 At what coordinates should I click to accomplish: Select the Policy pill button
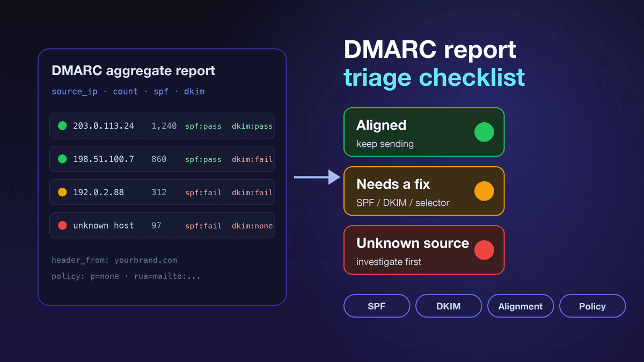pyautogui.click(x=592, y=306)
